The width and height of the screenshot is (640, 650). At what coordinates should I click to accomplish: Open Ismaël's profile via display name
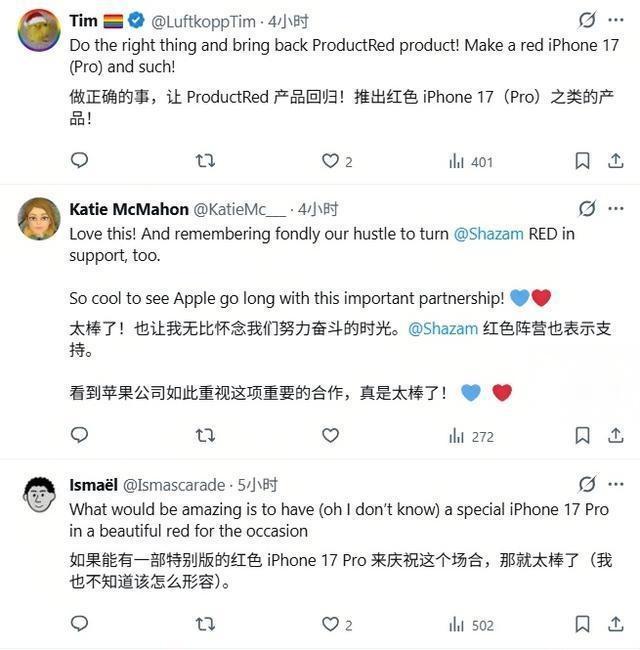tap(94, 485)
